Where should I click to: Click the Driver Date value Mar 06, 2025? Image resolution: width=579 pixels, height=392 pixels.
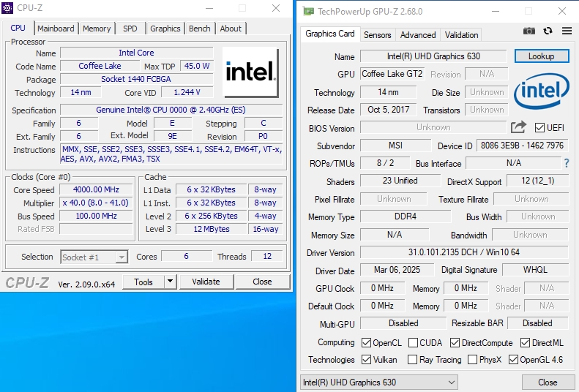click(397, 270)
